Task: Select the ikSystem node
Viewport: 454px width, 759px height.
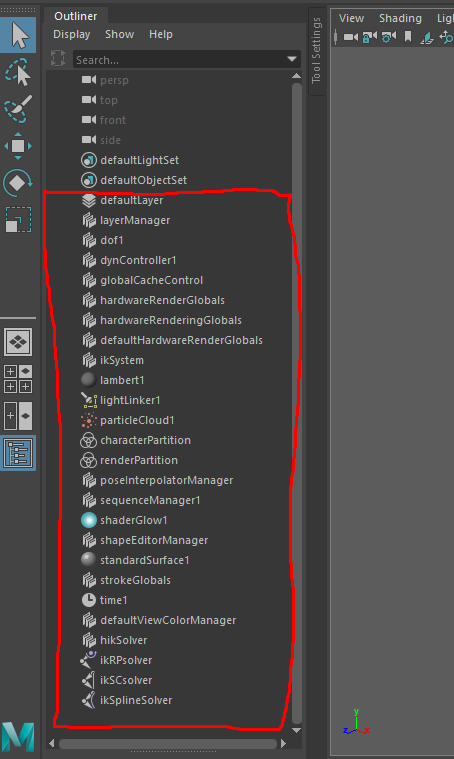Action: tap(121, 360)
